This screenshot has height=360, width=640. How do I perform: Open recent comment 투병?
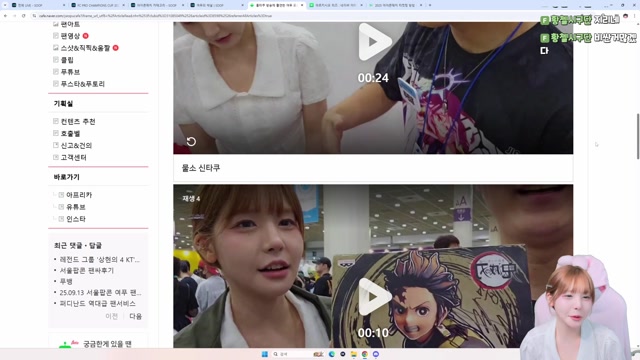[66, 282]
